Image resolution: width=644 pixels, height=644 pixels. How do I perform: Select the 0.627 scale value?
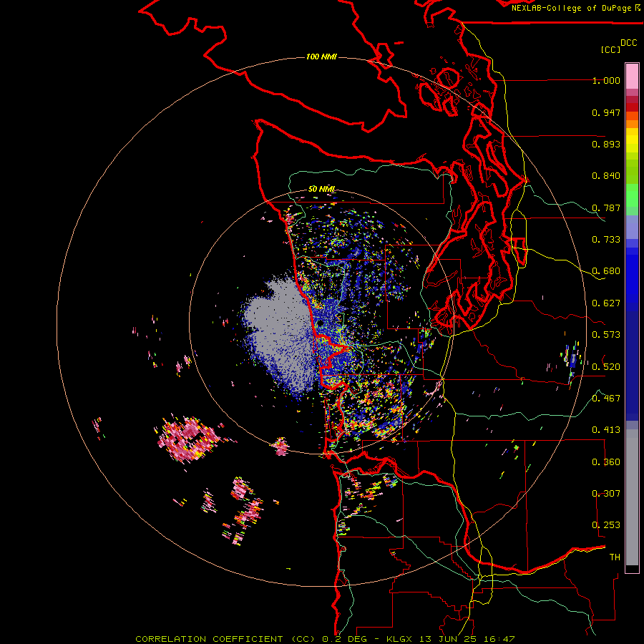pos(606,303)
